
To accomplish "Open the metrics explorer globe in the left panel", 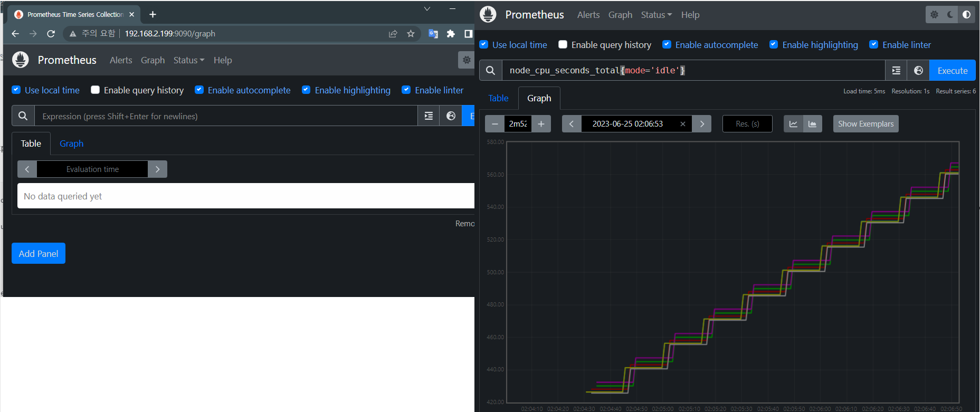I will (x=451, y=116).
